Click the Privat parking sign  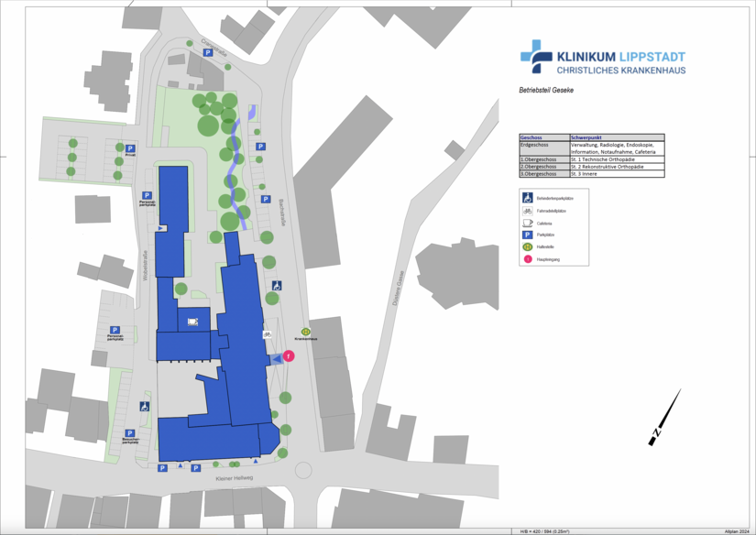[130, 148]
